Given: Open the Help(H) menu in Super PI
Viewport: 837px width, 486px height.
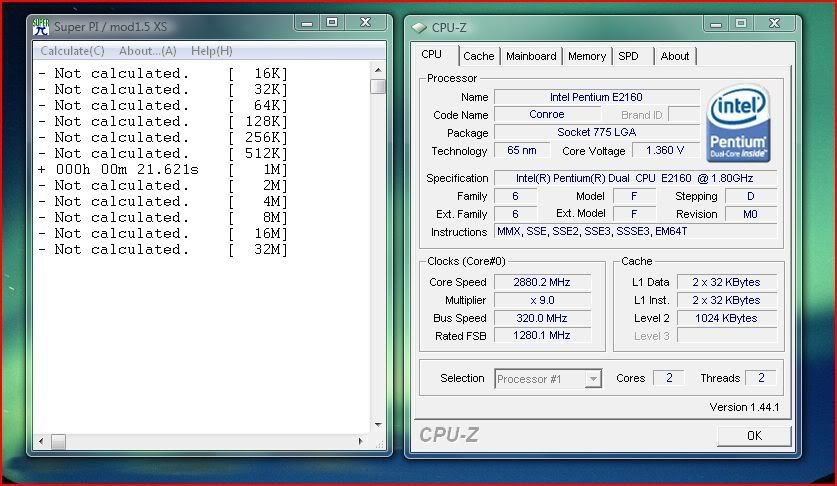Looking at the screenshot, I should point(211,51).
